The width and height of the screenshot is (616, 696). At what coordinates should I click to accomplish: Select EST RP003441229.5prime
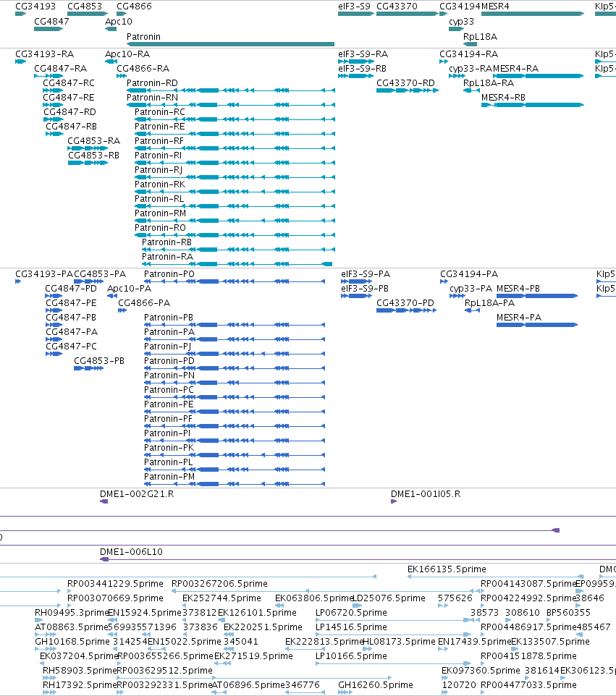pyautogui.click(x=69, y=591)
